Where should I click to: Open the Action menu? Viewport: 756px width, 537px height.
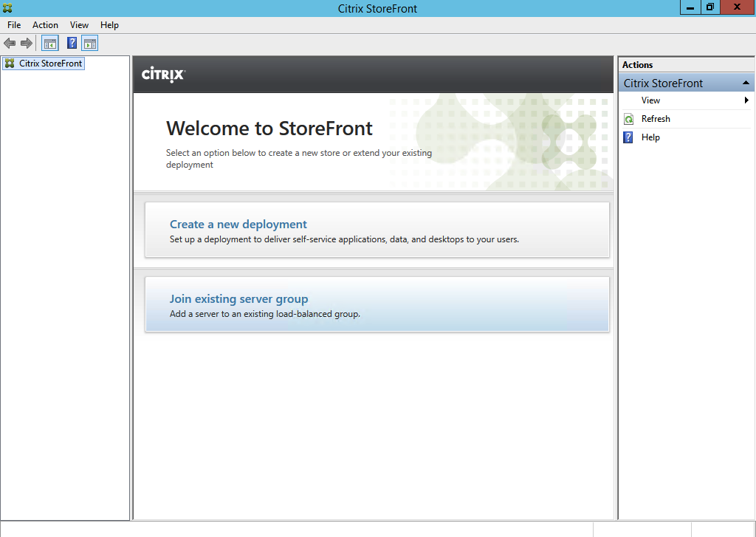[x=45, y=25]
